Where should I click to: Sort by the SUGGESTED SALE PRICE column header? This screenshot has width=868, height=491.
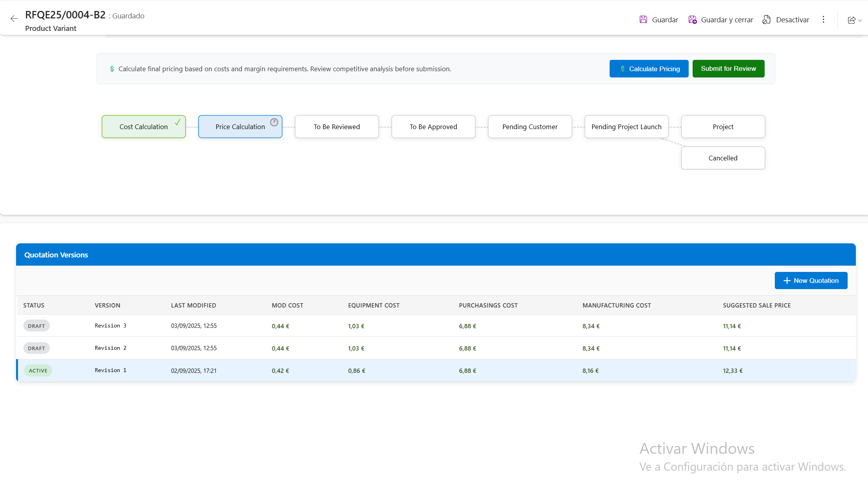(757, 305)
